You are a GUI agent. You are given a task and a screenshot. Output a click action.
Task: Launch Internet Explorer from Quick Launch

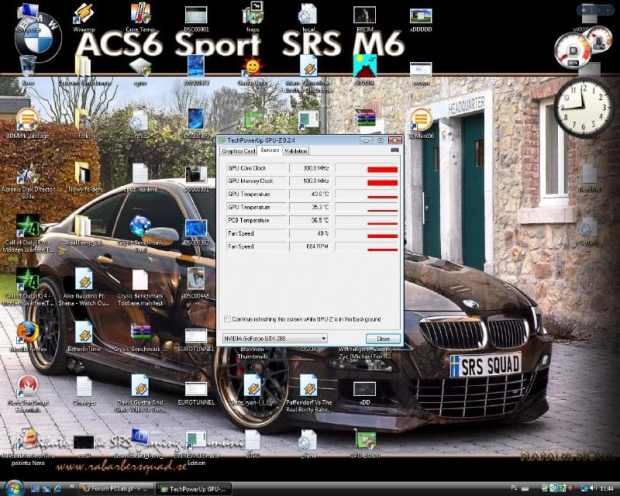[x=57, y=489]
